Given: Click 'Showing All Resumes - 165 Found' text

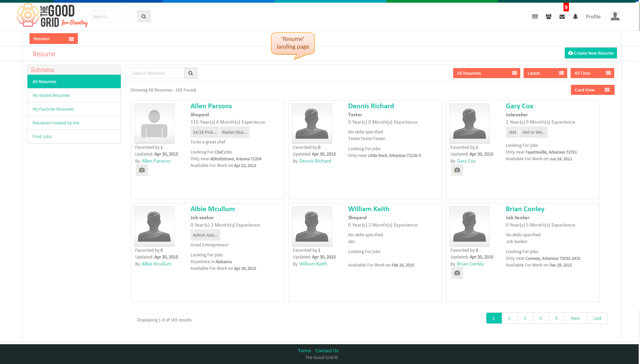Looking at the screenshot, I should click(163, 90).
